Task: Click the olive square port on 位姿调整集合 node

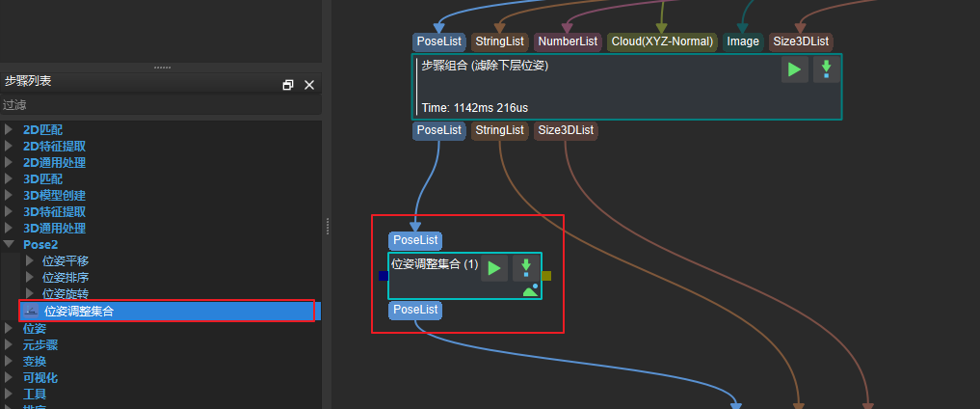Action: tap(546, 276)
